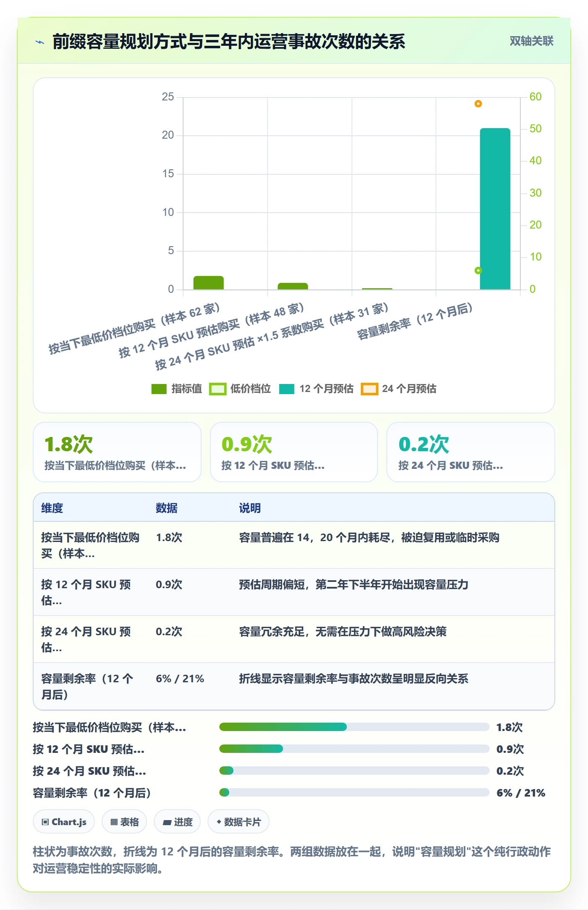
Task: Click the first dark green bar in chart
Action: pos(208,283)
